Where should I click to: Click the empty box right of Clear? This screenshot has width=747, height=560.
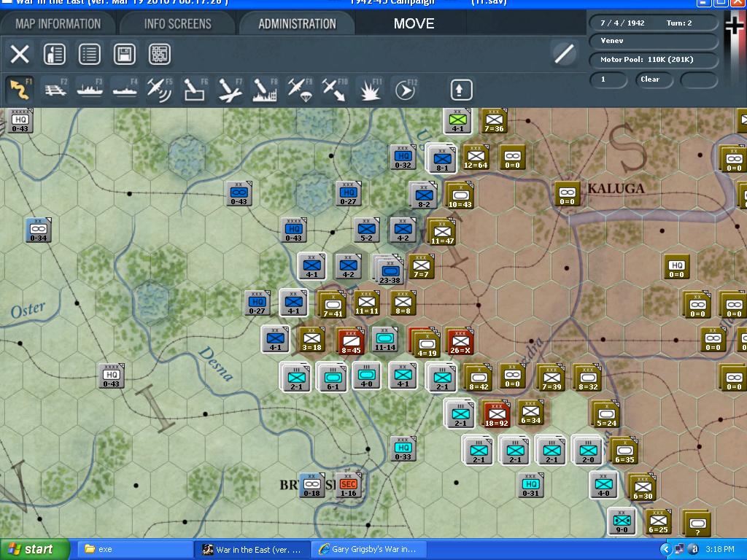point(698,79)
